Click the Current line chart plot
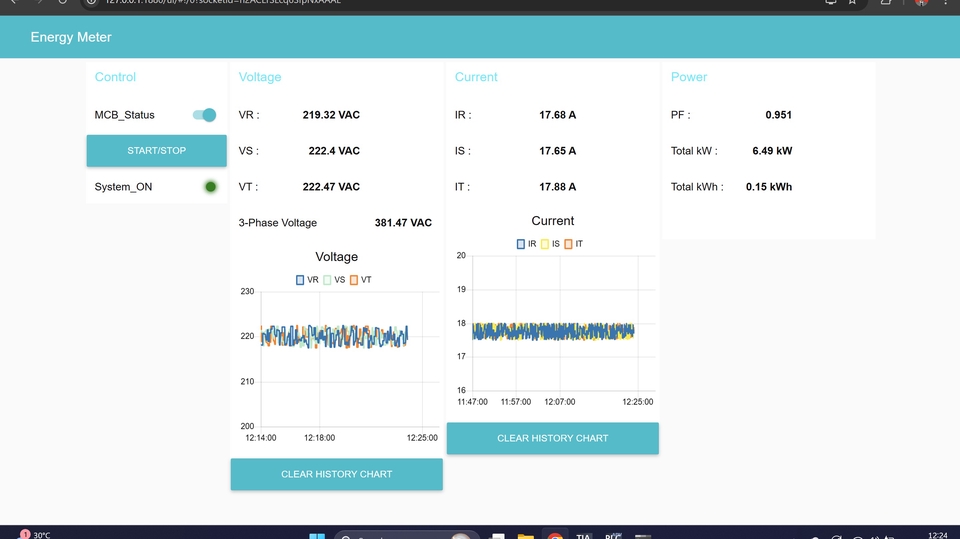This screenshot has height=539, width=960. [564, 323]
